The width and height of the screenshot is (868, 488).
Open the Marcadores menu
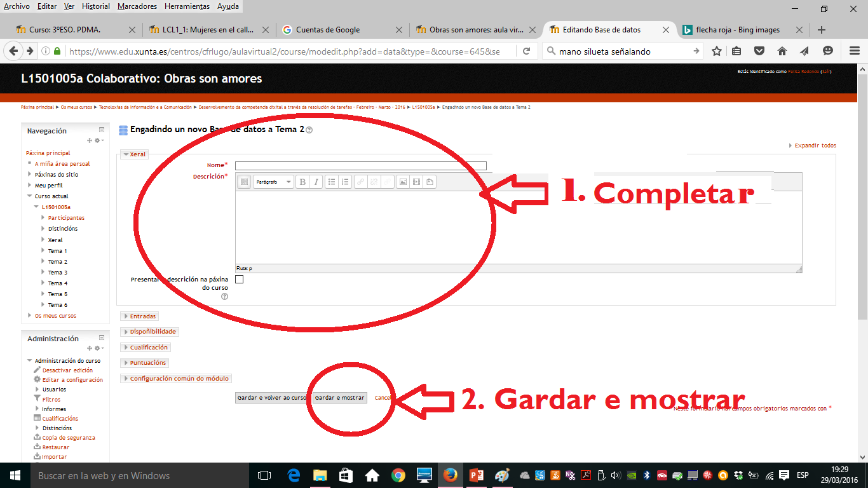point(137,6)
